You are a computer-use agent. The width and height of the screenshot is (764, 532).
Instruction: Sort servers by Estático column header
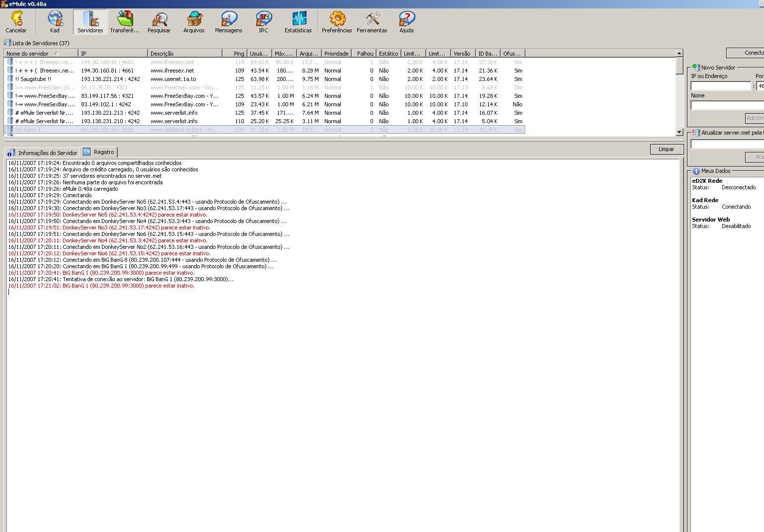pos(388,53)
